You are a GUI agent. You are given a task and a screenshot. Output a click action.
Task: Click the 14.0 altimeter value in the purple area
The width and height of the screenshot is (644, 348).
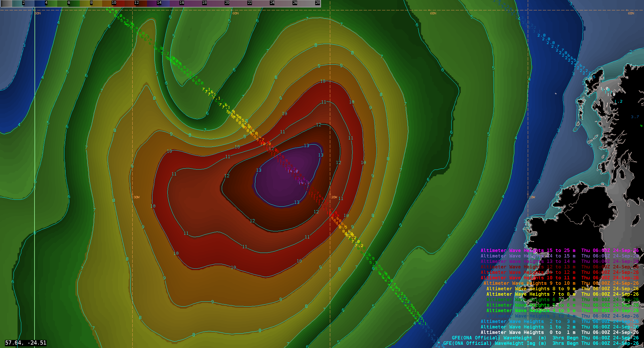293,171
